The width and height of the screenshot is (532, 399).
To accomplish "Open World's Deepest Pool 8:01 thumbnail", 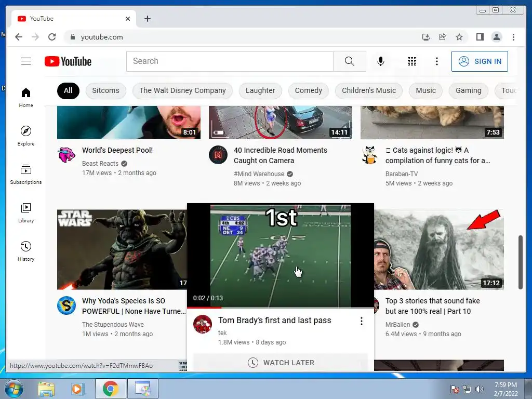I will pyautogui.click(x=129, y=123).
